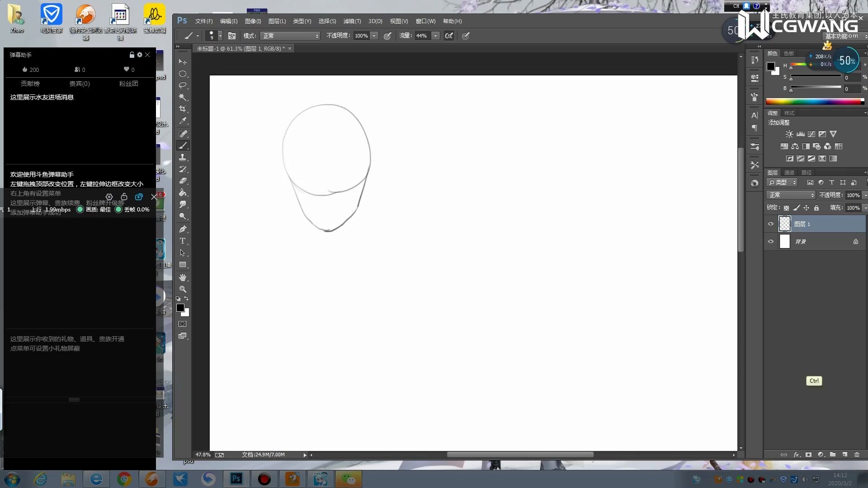Viewport: 868px width, 488px height.
Task: Select the Dodge tool
Action: coord(183,216)
